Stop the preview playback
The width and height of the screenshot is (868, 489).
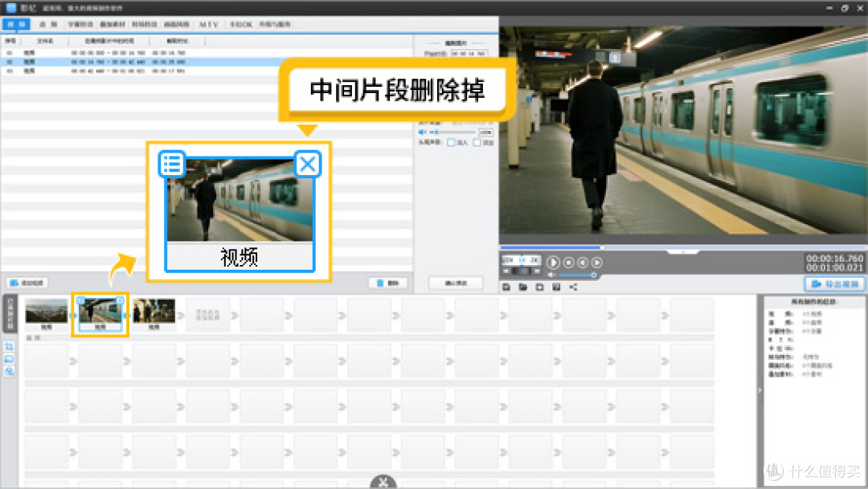tap(568, 263)
